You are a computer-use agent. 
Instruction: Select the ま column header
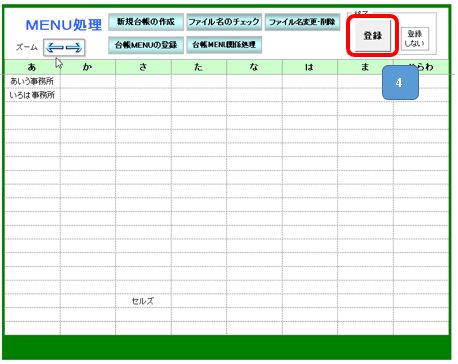point(365,67)
